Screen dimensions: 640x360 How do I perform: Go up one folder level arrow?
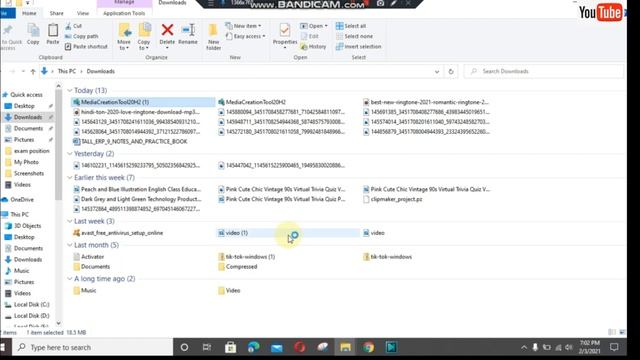pos(33,71)
